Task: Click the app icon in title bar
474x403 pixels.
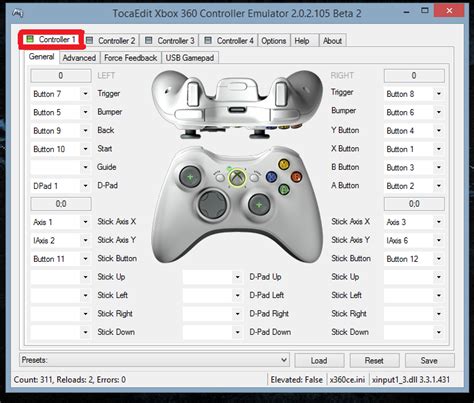Action: tap(17, 13)
